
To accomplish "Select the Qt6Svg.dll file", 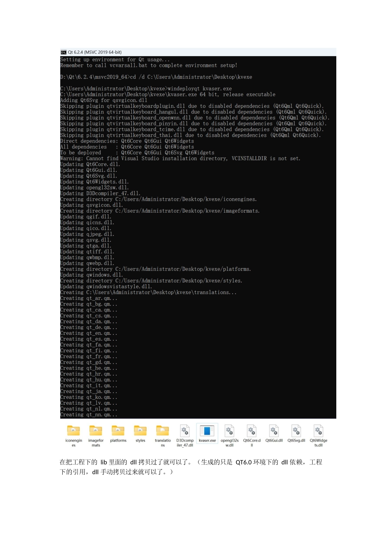I will [x=296, y=434].
